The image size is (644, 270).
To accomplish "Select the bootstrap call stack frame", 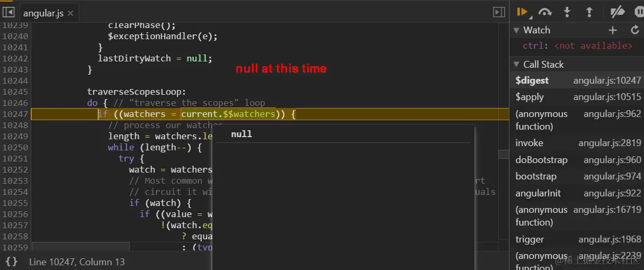I will (x=577, y=176).
